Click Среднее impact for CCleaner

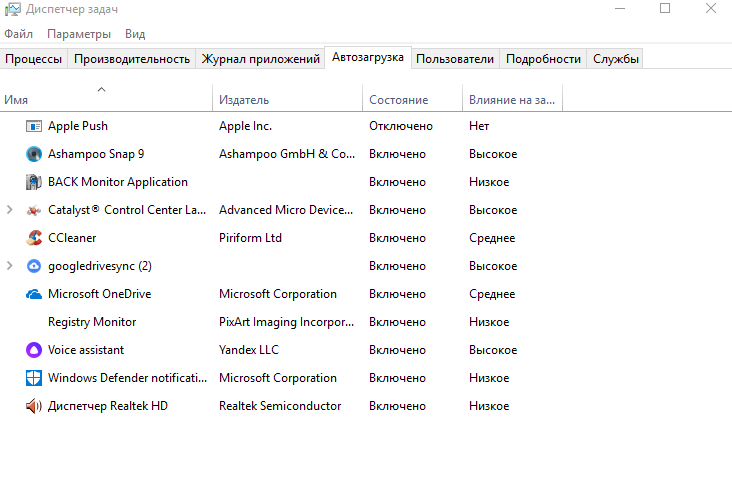(x=492, y=238)
